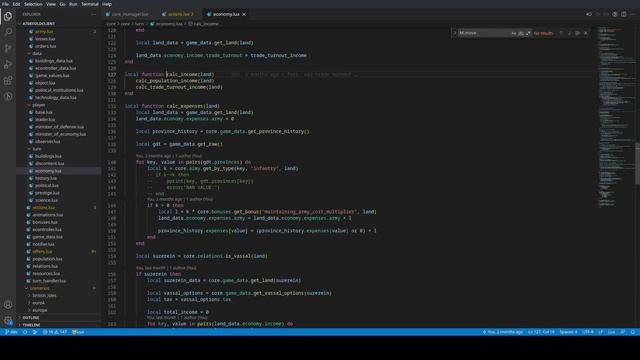Open the editor More Actions ellipsis

(x=633, y=14)
